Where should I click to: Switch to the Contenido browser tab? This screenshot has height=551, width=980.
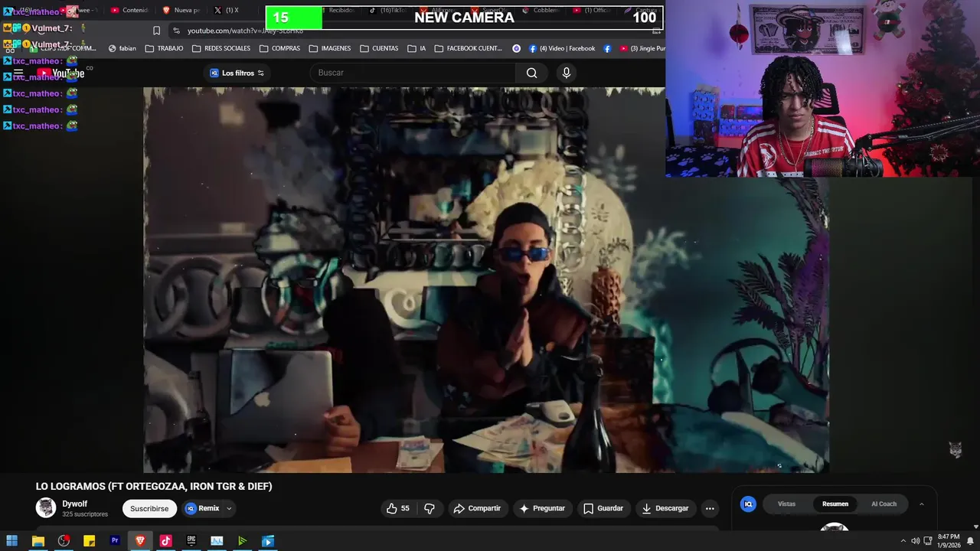click(x=130, y=10)
